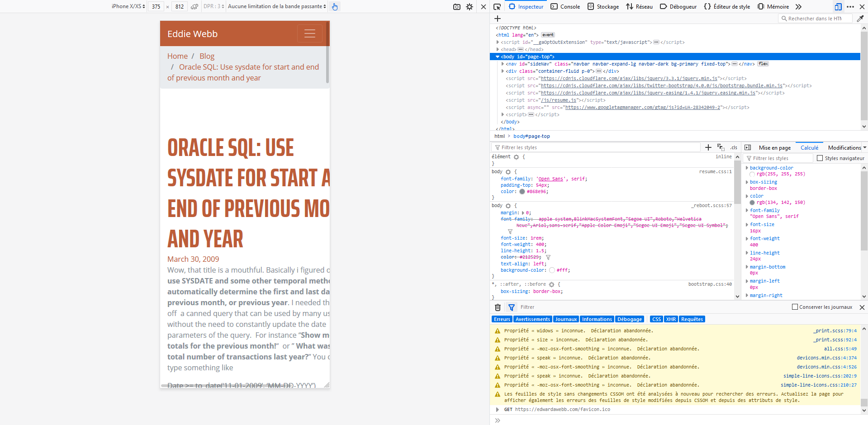Click the event badge on html tag

click(x=548, y=35)
